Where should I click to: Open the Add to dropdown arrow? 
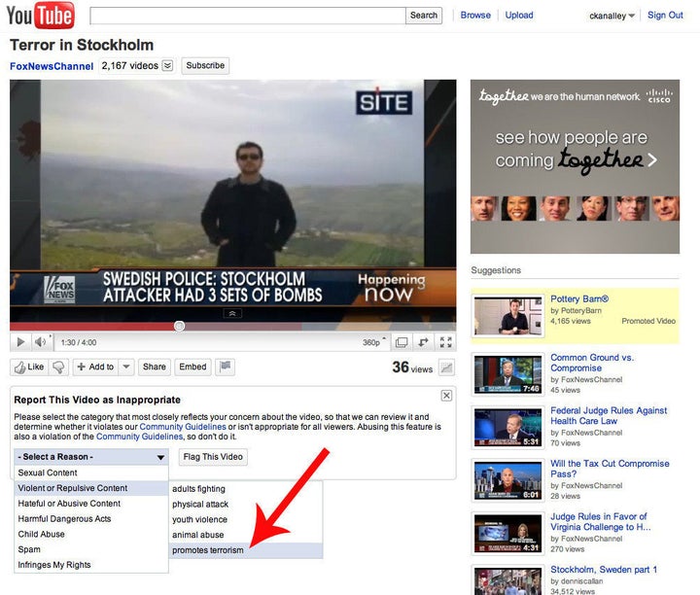pyautogui.click(x=126, y=367)
